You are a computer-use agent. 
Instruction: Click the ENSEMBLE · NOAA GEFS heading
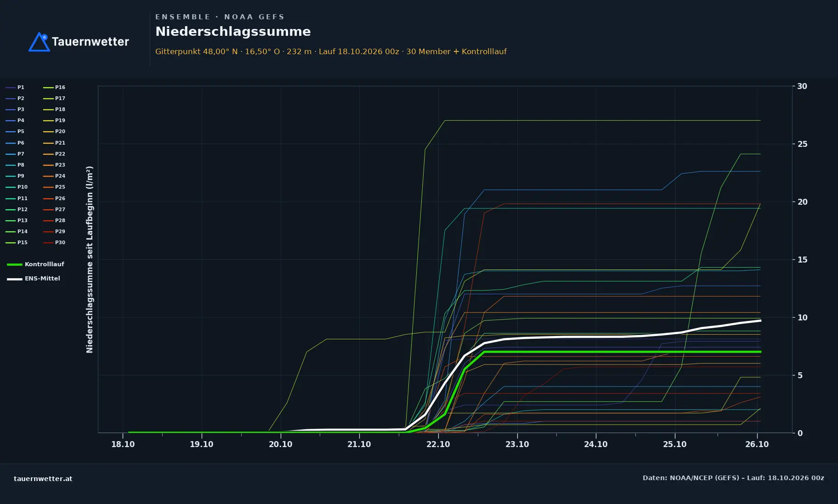tap(220, 17)
